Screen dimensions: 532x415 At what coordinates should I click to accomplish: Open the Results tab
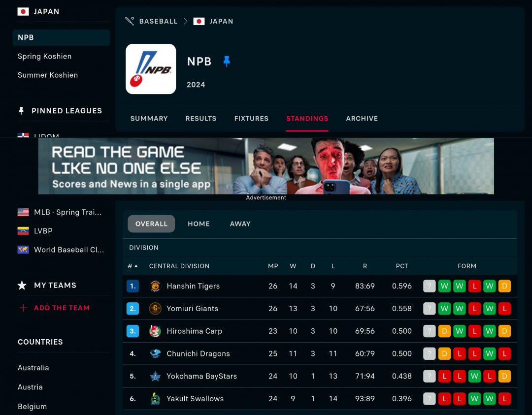coord(201,118)
